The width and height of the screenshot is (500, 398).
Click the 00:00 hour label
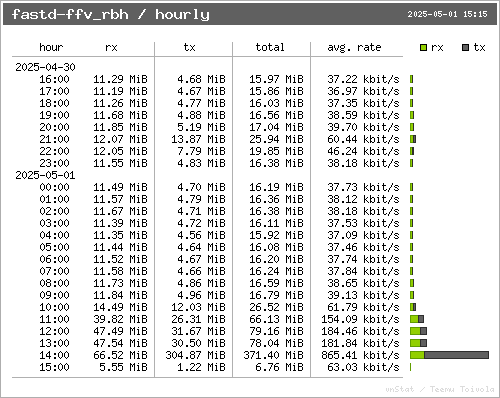(x=54, y=187)
